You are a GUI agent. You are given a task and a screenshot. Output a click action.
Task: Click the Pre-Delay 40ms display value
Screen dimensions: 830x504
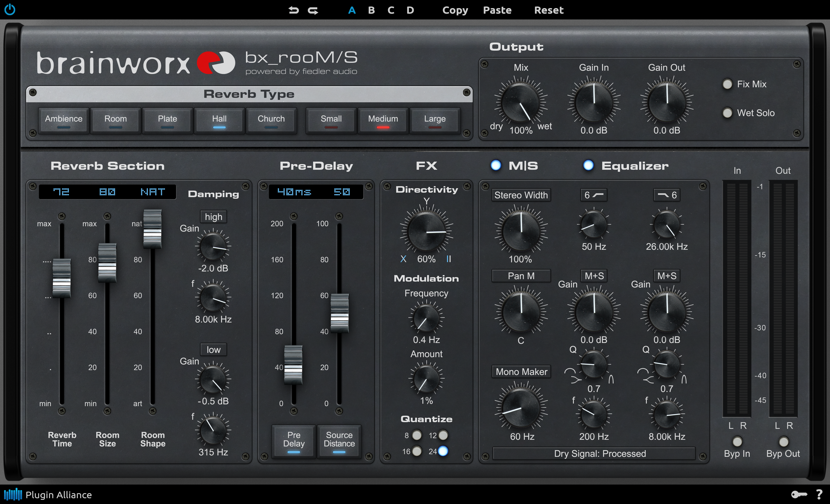click(x=294, y=192)
